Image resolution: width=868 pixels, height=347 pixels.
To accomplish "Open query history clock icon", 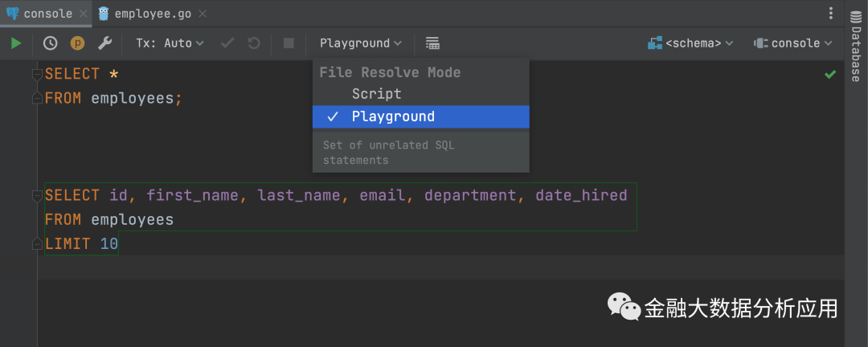I will click(x=50, y=43).
